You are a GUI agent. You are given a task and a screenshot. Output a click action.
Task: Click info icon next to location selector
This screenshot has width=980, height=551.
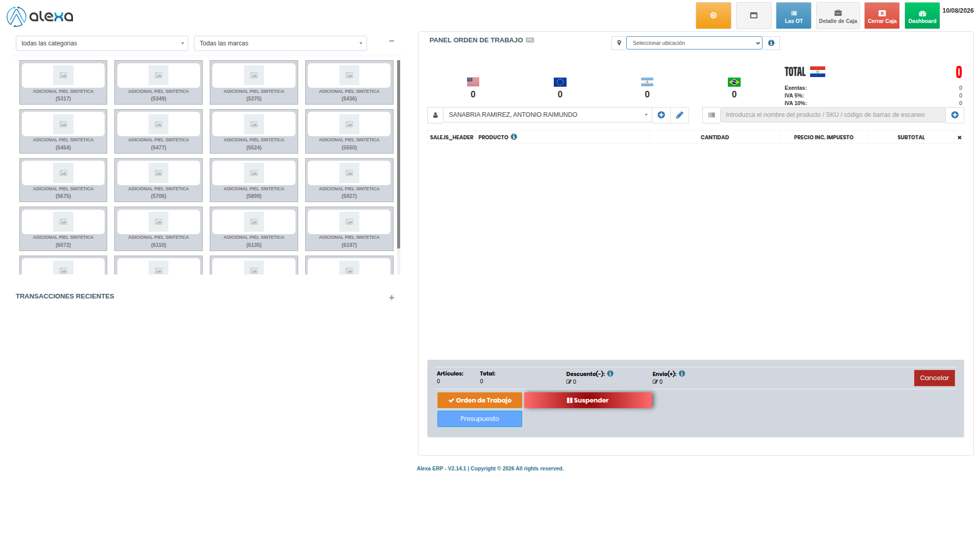(x=771, y=43)
